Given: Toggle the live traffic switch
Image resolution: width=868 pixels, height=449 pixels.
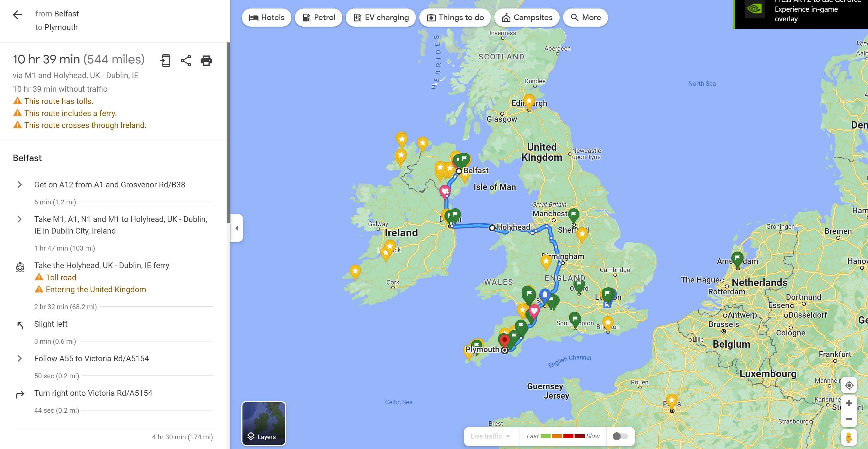Looking at the screenshot, I should (620, 436).
